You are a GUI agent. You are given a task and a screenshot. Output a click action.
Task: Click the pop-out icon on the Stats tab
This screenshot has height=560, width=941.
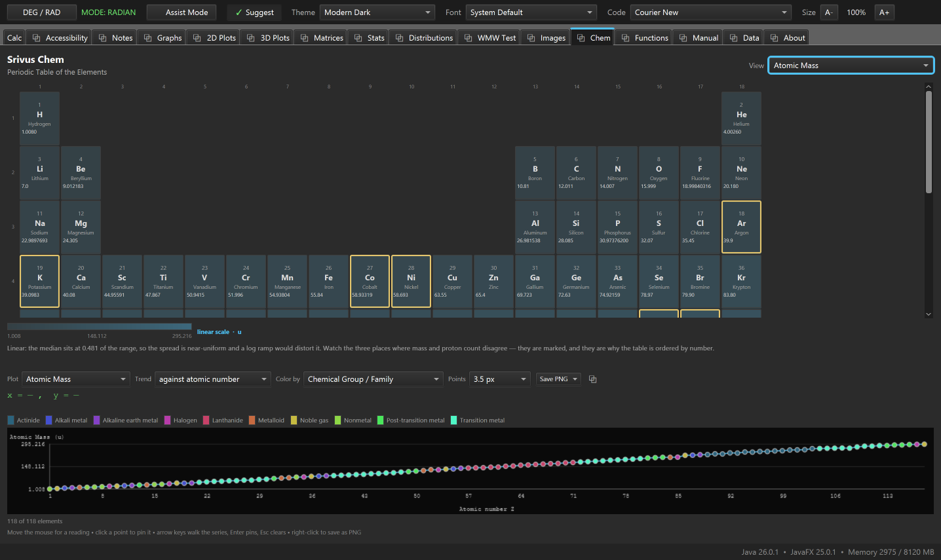358,38
